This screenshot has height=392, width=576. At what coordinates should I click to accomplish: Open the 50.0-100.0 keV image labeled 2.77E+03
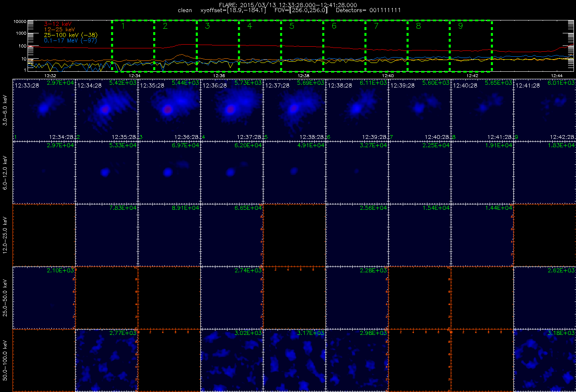tap(106, 360)
